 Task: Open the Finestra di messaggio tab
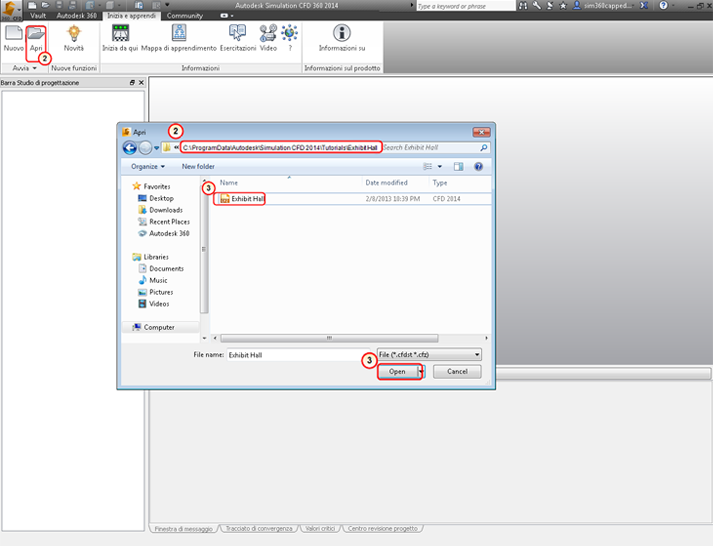(x=184, y=529)
